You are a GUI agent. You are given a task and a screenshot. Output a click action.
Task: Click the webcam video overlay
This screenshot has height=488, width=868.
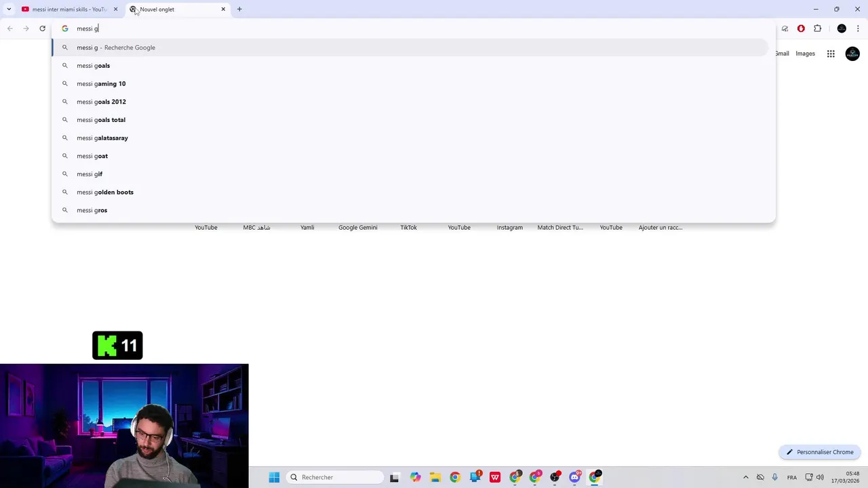(x=124, y=426)
